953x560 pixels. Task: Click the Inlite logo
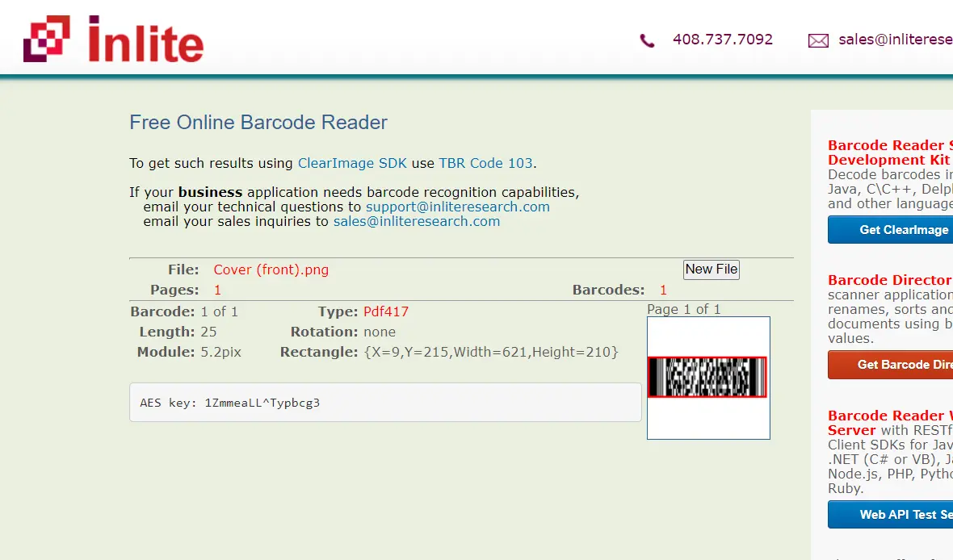(113, 39)
